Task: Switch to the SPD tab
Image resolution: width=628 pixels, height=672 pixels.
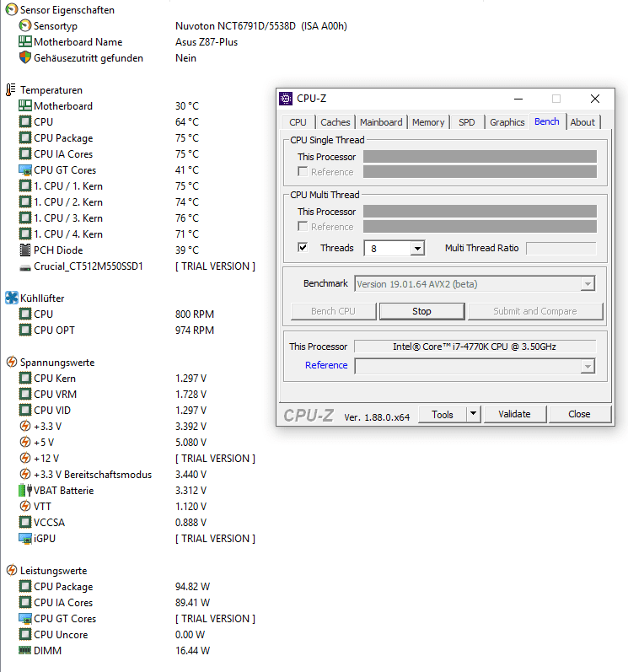Action: pos(466,122)
